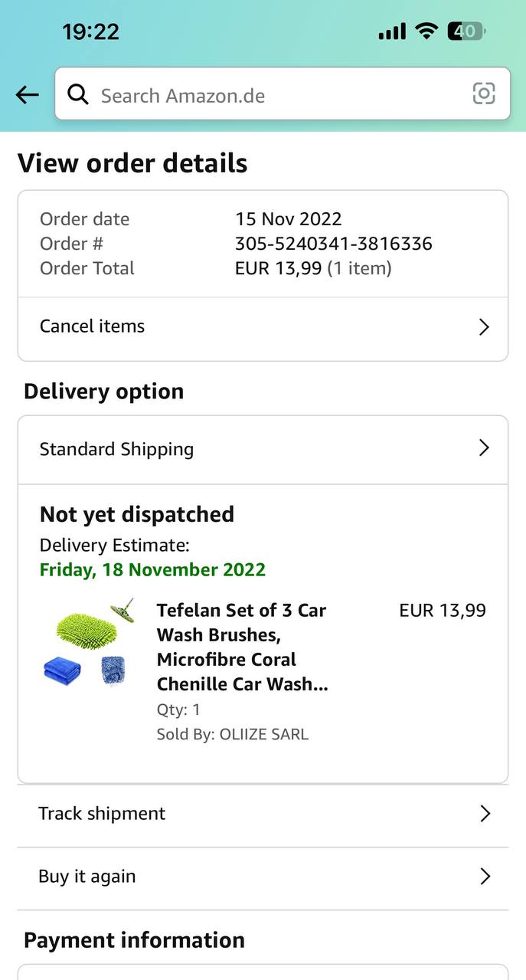Open the Buy it again chevron

click(484, 877)
